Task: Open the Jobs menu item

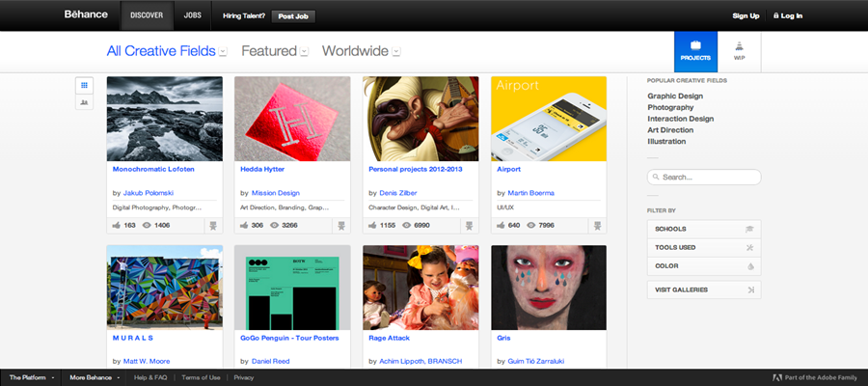Action: [x=193, y=15]
